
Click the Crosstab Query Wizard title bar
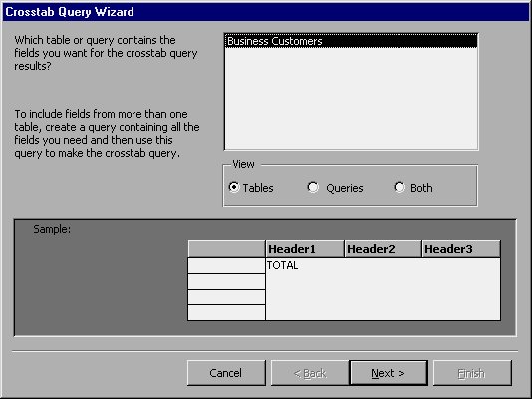click(x=266, y=12)
